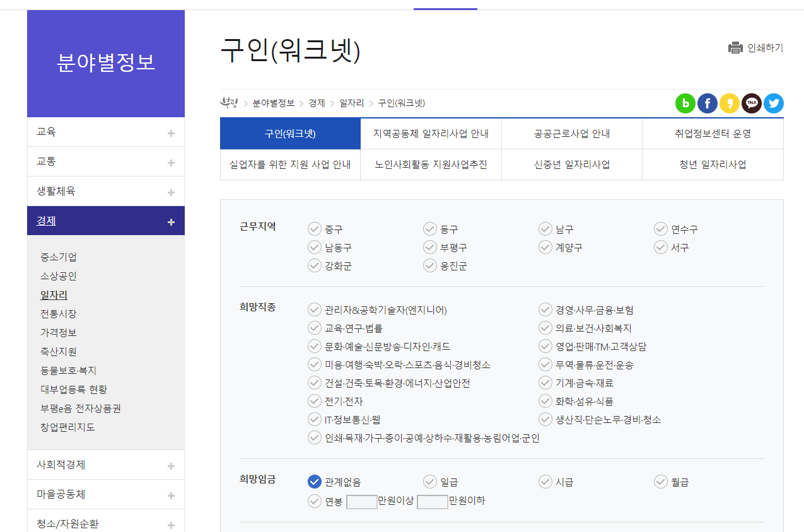The image size is (804, 532).
Task: Share via KakaoStory yellow icon
Action: (730, 103)
